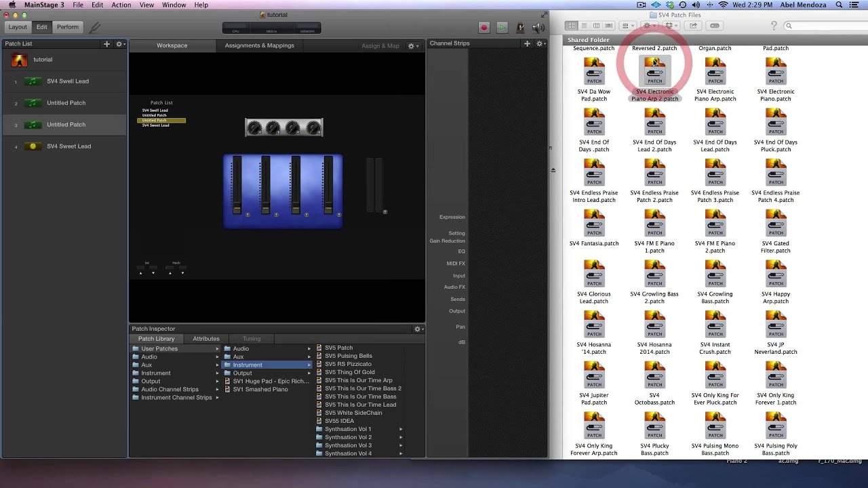
Task: Click the red Record button in MainStage toolbar
Action: coord(484,27)
